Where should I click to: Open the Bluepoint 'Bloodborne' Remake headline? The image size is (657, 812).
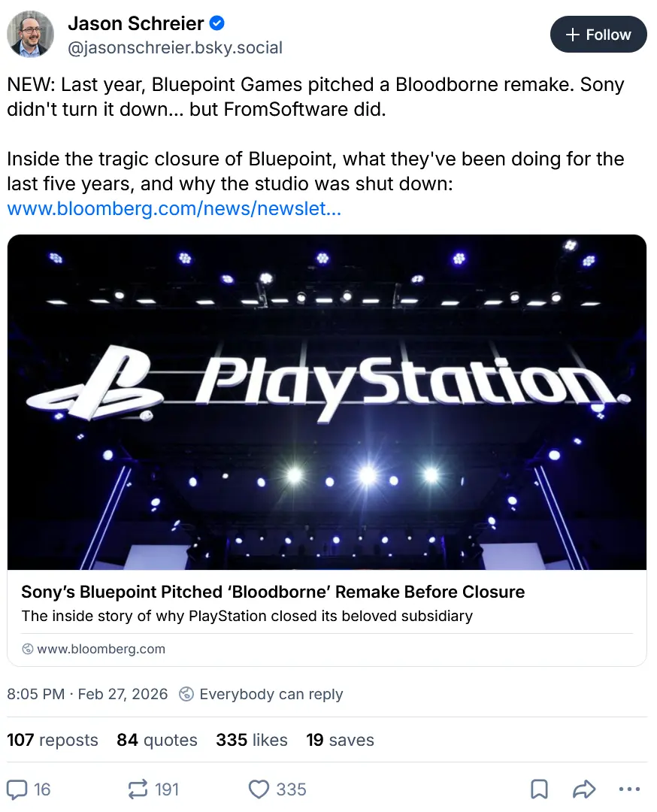273,592
